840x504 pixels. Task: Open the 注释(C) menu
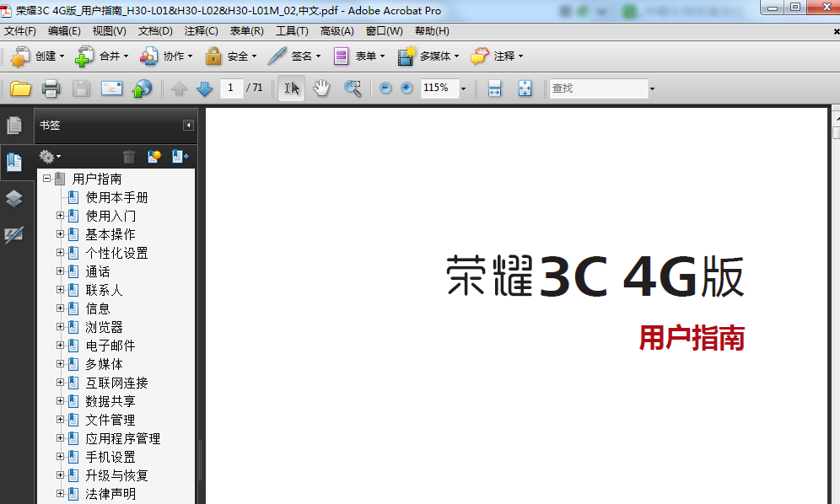point(202,31)
